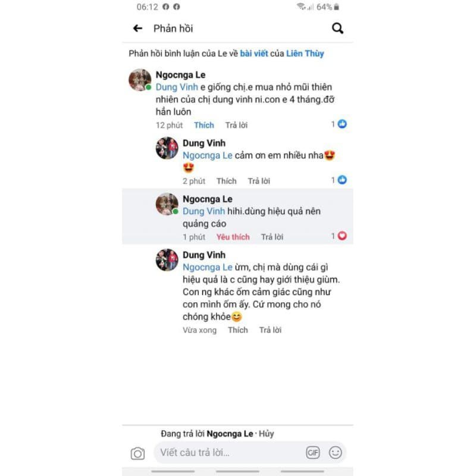Image resolution: width=476 pixels, height=476 pixels.
Task: Open the emoji smiley picker
Action: pos(335,453)
